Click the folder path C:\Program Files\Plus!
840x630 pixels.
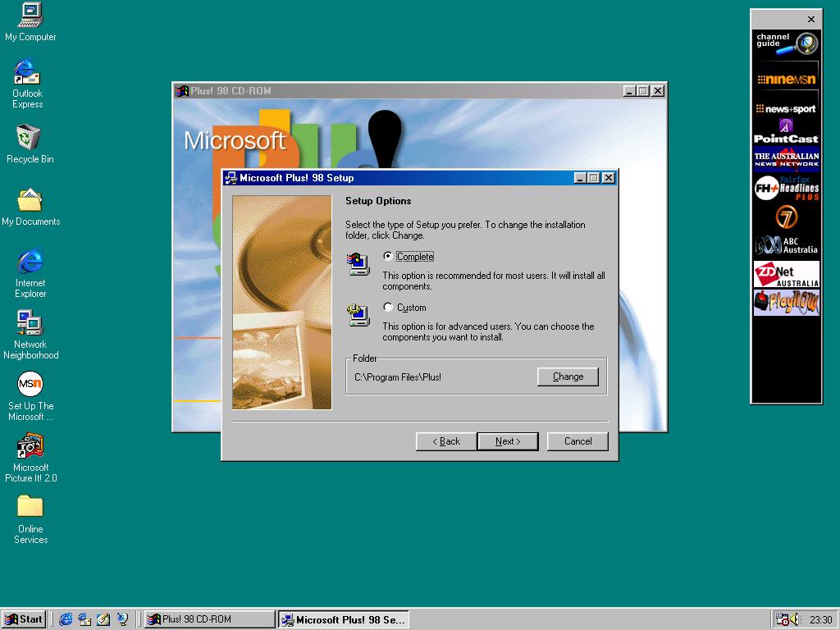point(398,377)
